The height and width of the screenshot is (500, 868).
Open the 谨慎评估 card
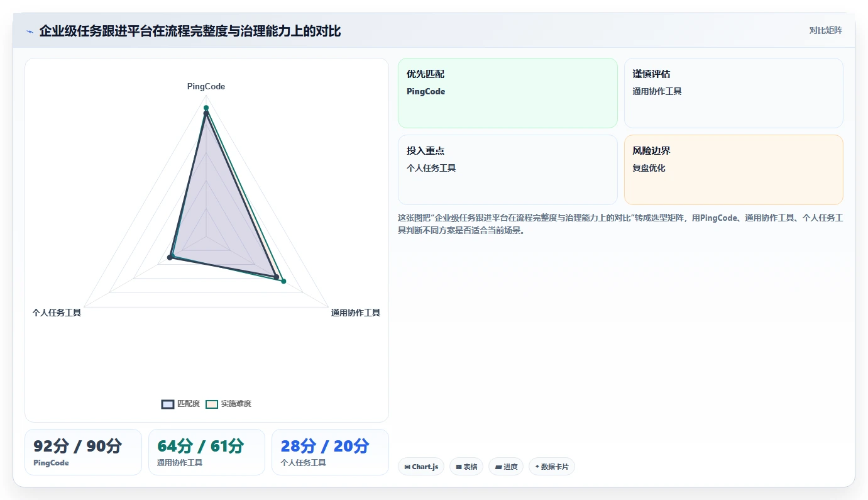(733, 93)
